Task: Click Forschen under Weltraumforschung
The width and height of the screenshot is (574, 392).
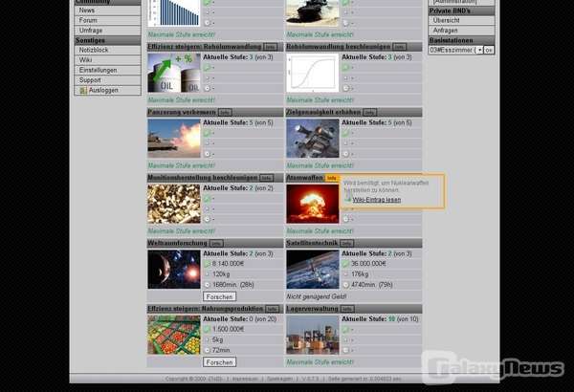Action: [x=219, y=296]
